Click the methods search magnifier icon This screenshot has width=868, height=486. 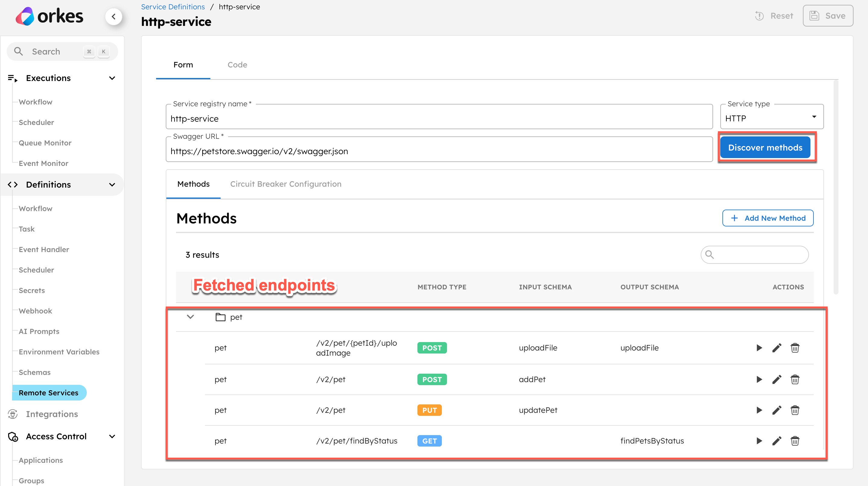point(709,254)
